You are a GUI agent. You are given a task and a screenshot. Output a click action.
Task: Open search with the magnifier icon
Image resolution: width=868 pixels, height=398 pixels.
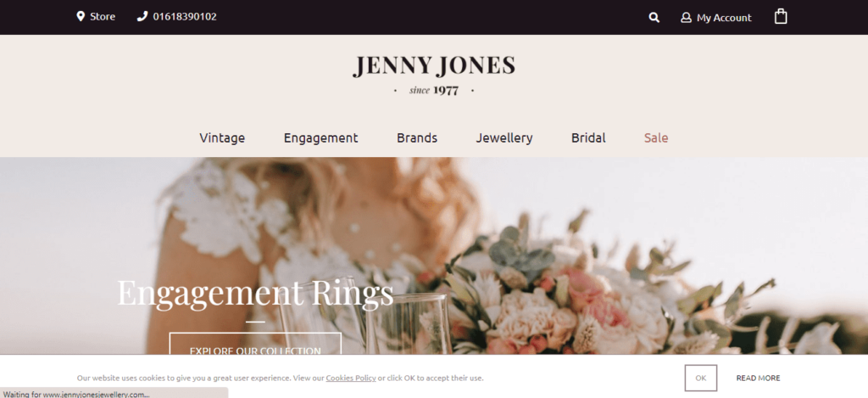(x=654, y=18)
